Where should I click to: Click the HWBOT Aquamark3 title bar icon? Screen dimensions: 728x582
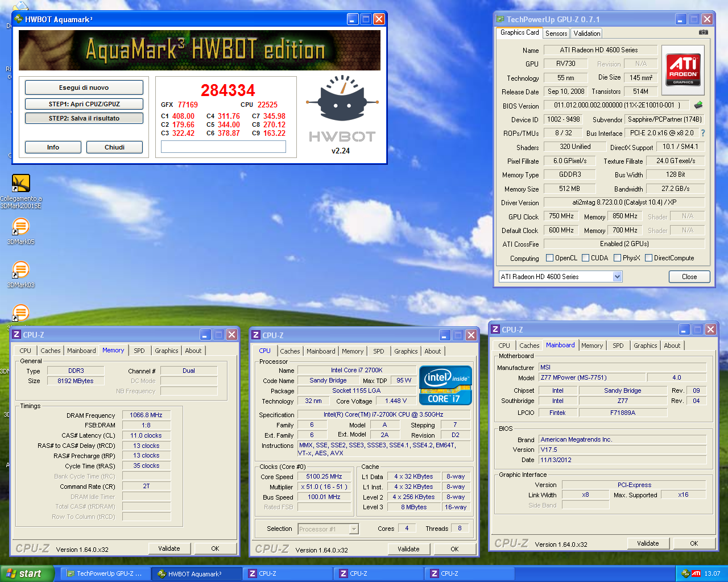pyautogui.click(x=19, y=19)
